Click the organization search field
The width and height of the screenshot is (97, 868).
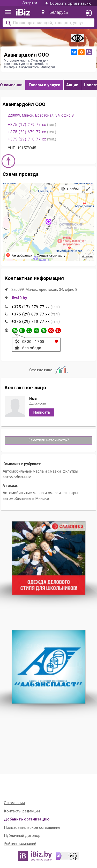coord(48,23)
